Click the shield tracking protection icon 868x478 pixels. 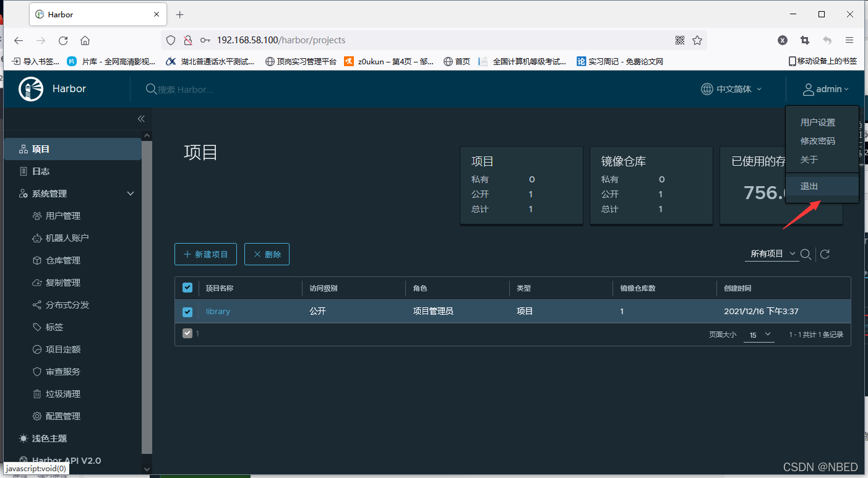coord(171,40)
